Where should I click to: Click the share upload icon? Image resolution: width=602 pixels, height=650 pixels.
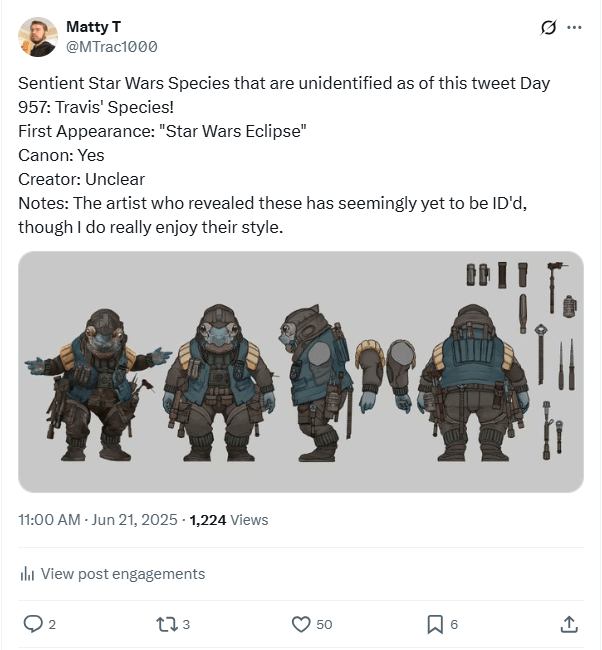pos(568,624)
